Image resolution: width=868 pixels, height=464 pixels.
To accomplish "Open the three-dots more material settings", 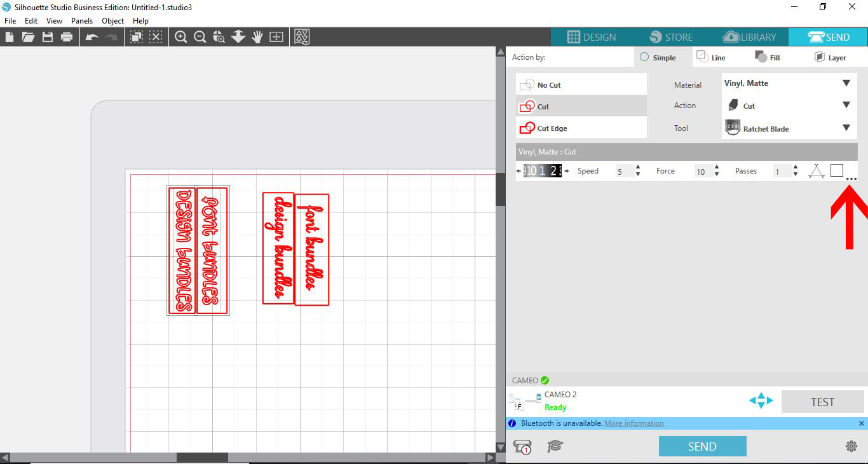I will click(x=851, y=179).
